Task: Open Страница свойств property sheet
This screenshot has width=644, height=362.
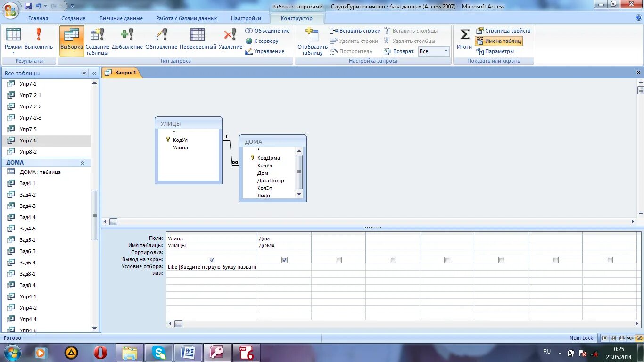Action: pyautogui.click(x=503, y=31)
